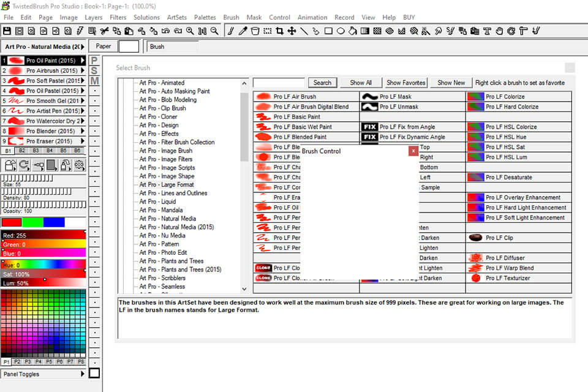588x392 pixels.
Task: Choose the Pro LF Air Brush
Action: tap(306, 96)
